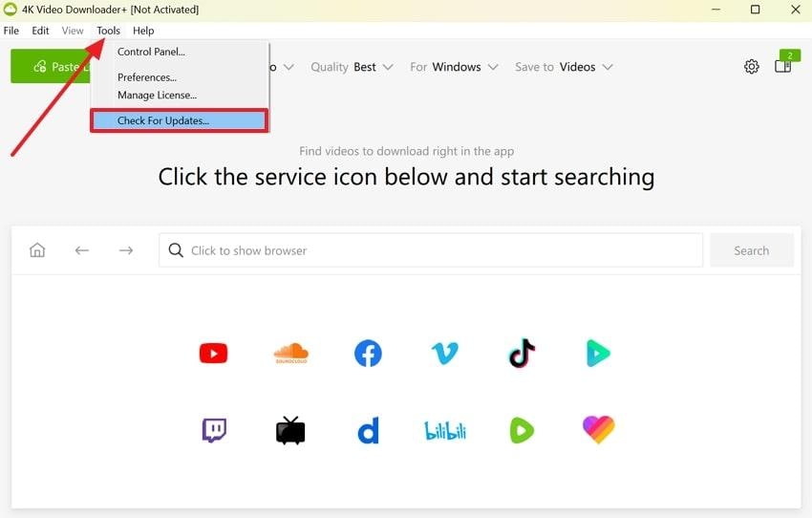
Task: Choose Manage License... menu entry
Action: pyautogui.click(x=180, y=96)
